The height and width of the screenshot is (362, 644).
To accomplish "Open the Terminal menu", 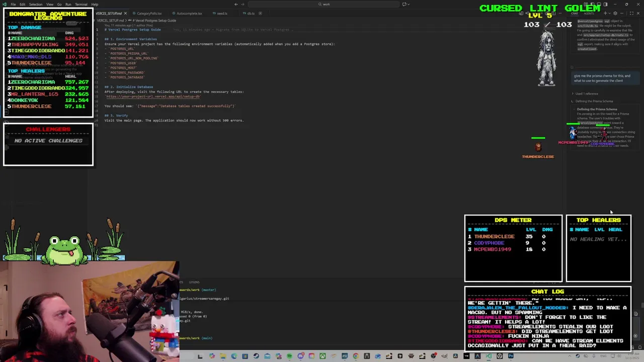I will [81, 4].
